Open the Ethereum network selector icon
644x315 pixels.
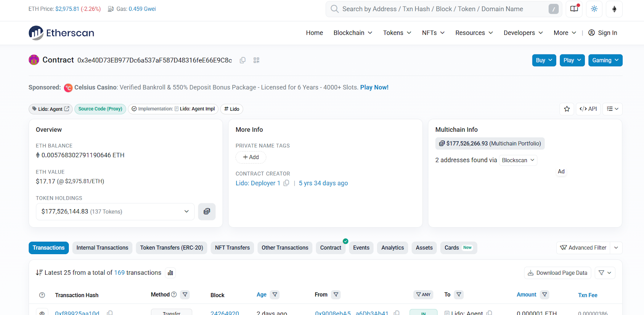614,9
